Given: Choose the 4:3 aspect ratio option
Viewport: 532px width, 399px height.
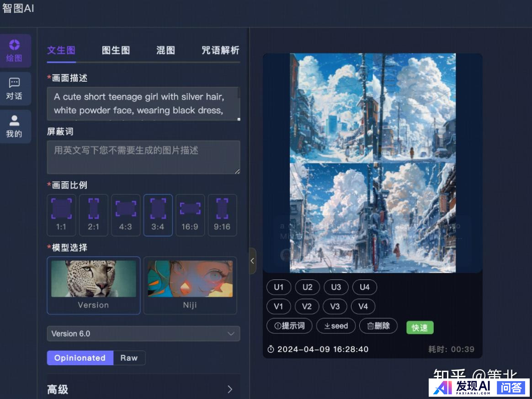Looking at the screenshot, I should [126, 215].
